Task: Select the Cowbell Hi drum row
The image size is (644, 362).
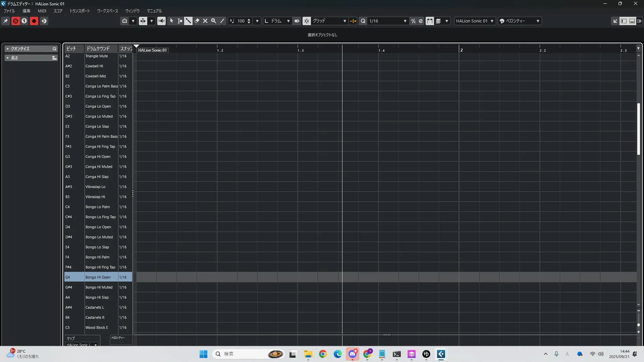Action: [x=94, y=66]
